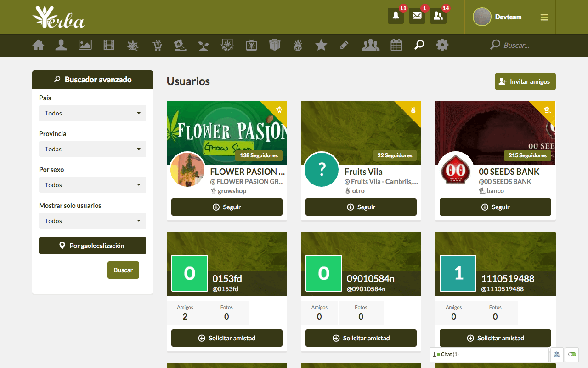Screen dimensions: 588x368
Task: Click the favorites star icon
Action: pos(321,45)
